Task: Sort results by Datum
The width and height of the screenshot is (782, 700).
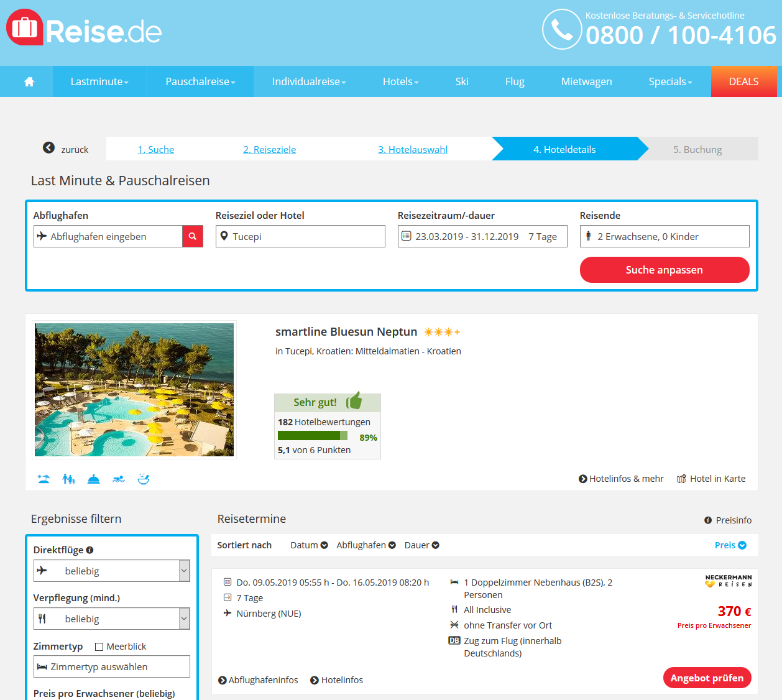Action: pos(309,545)
